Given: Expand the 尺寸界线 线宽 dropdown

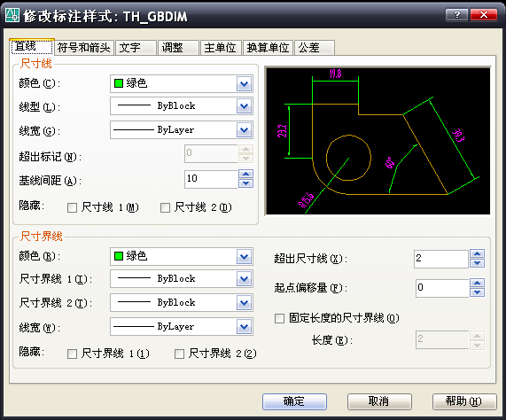Looking at the screenshot, I should pyautogui.click(x=245, y=327).
